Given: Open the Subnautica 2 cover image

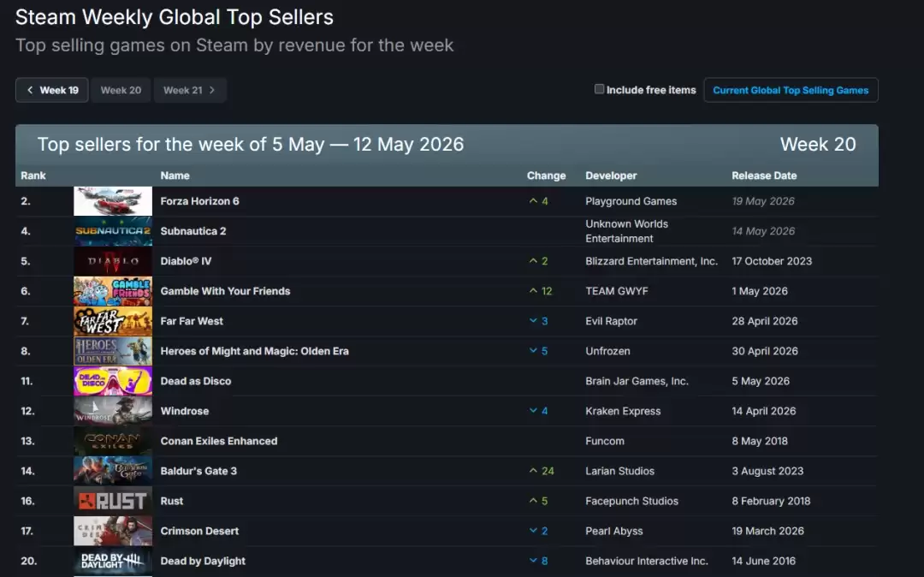Looking at the screenshot, I should click(113, 231).
